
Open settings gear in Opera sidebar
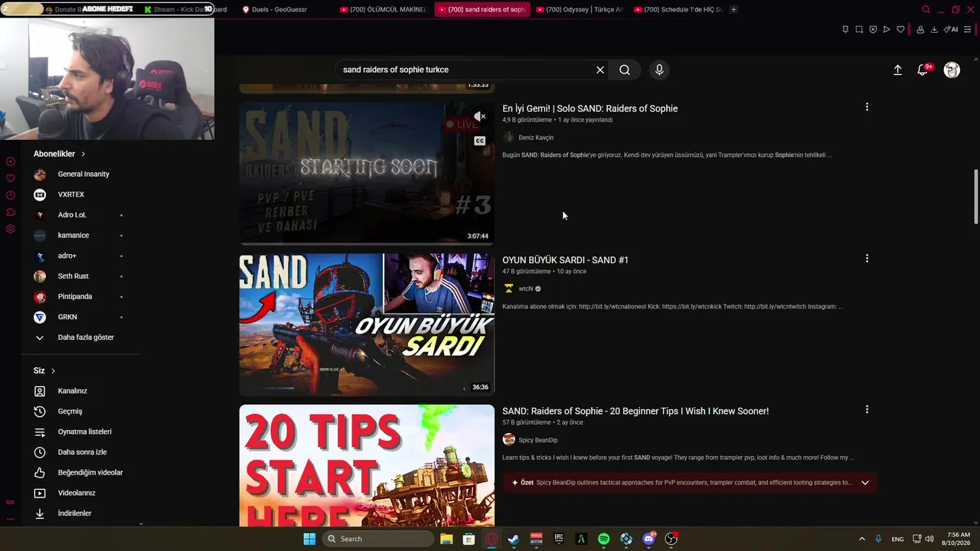tap(11, 229)
